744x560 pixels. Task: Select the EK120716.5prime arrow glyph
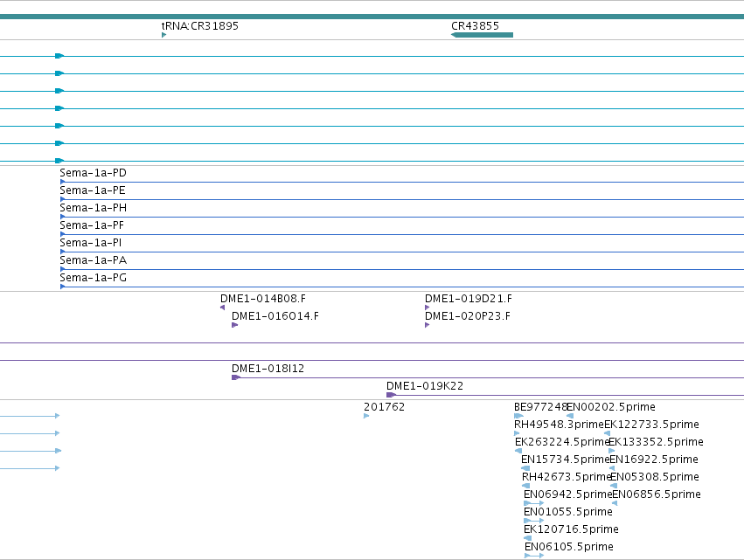[528, 538]
